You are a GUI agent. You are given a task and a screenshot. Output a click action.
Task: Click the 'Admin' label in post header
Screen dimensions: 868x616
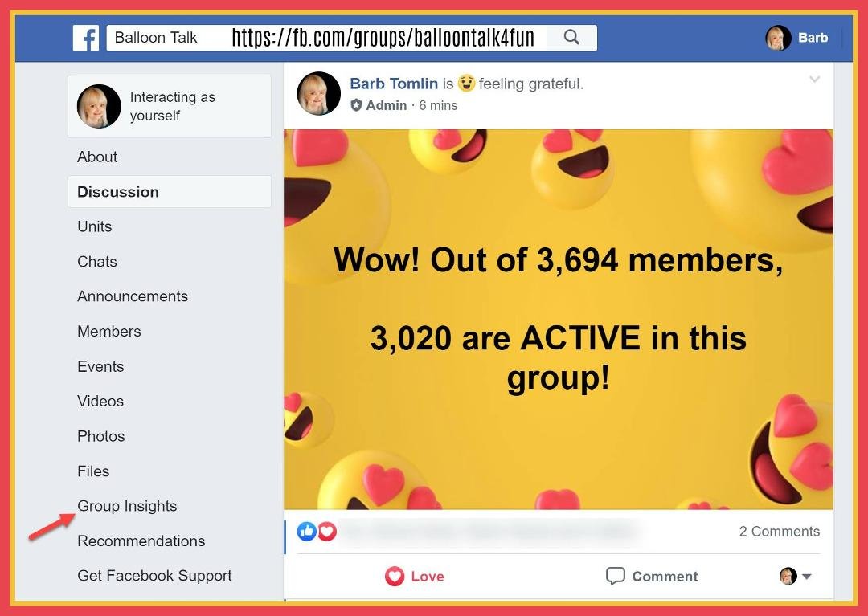tap(387, 105)
